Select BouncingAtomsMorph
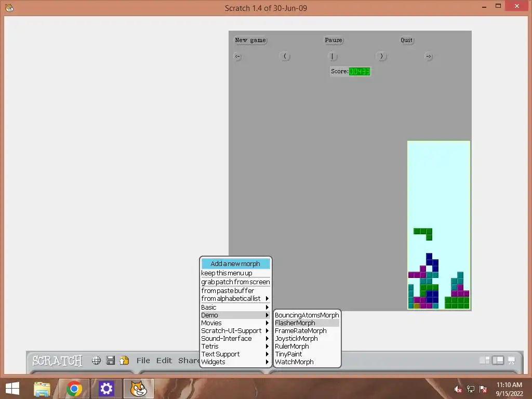 pos(307,315)
